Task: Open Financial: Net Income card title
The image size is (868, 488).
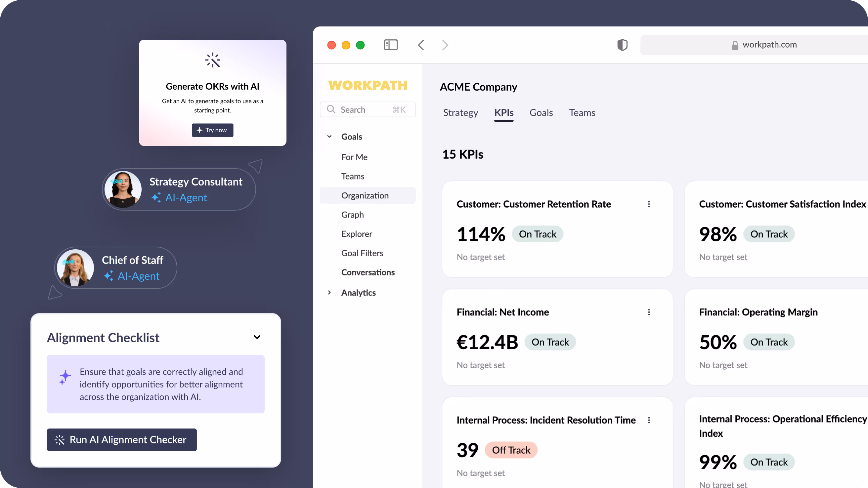Action: click(x=502, y=312)
